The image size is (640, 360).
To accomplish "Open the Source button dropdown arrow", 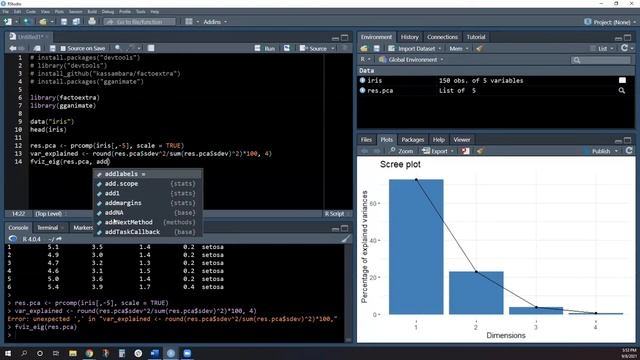I will pos(333,49).
